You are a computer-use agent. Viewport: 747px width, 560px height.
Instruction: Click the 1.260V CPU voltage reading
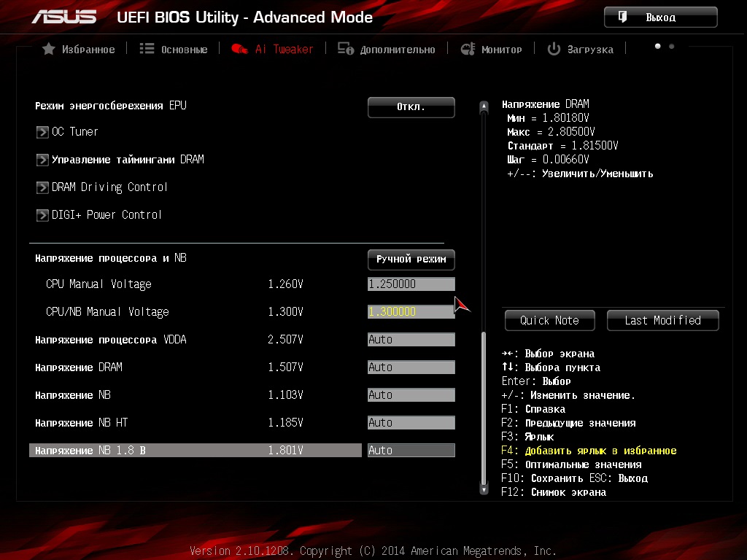(285, 284)
